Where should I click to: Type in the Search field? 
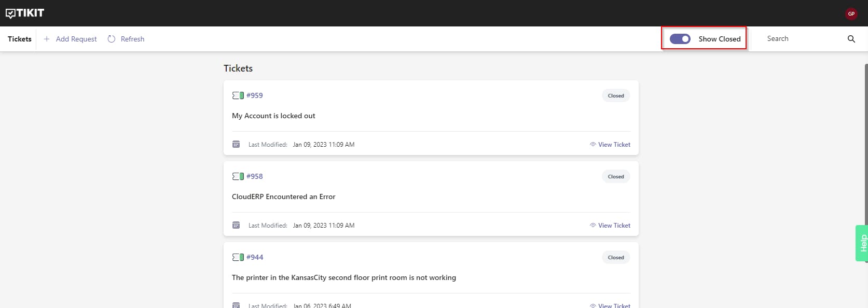tap(802, 39)
